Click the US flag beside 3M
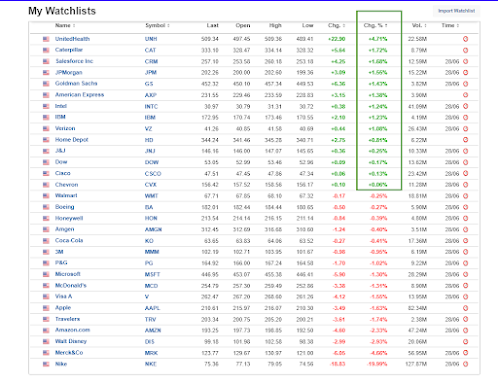 pyautogui.click(x=46, y=252)
